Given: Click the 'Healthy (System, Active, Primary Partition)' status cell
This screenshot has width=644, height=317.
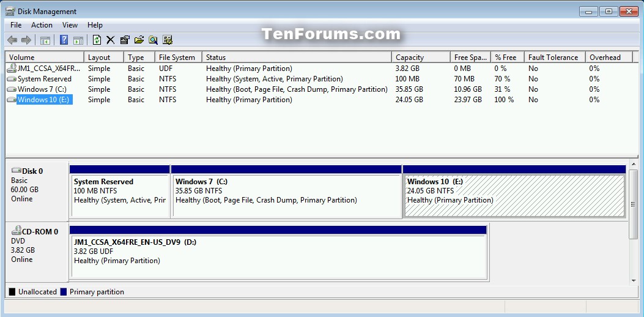Looking at the screenshot, I should coord(275,79).
